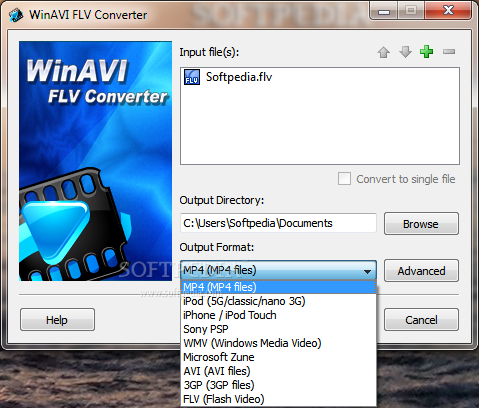479x408 pixels.
Task: Click the WinAVI FLV Converter banner image
Action: coord(95,161)
